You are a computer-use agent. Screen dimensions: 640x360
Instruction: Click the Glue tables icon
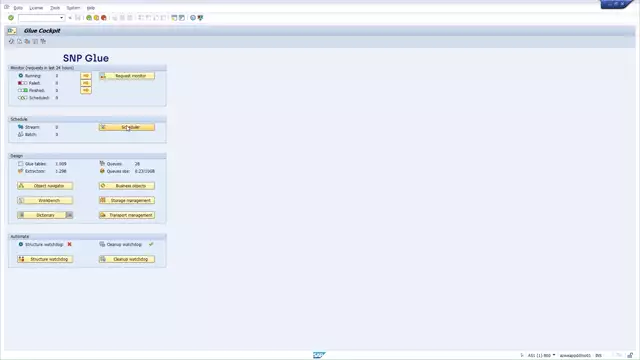[x=20, y=164]
